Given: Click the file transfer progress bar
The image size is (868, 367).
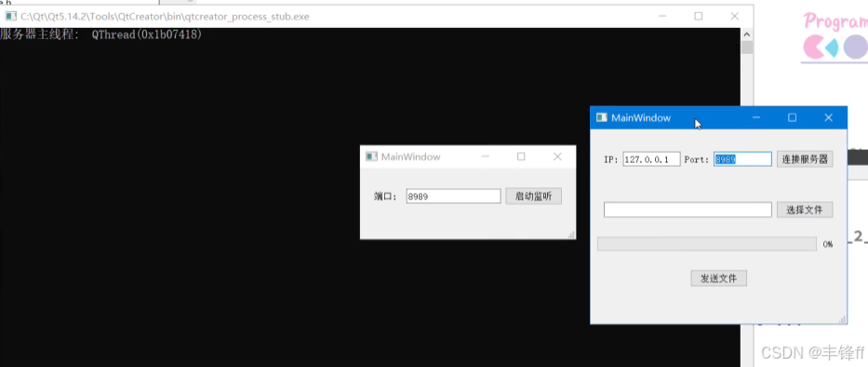Looking at the screenshot, I should (x=707, y=244).
